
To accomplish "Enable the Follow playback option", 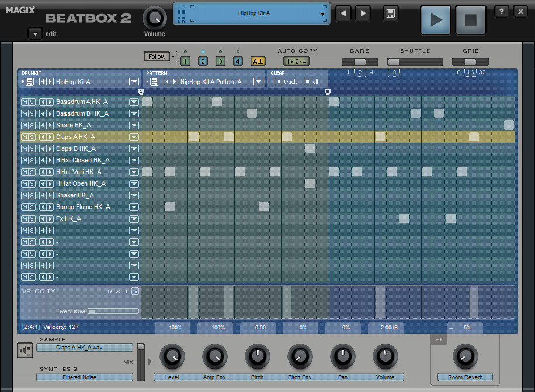I will coord(156,57).
